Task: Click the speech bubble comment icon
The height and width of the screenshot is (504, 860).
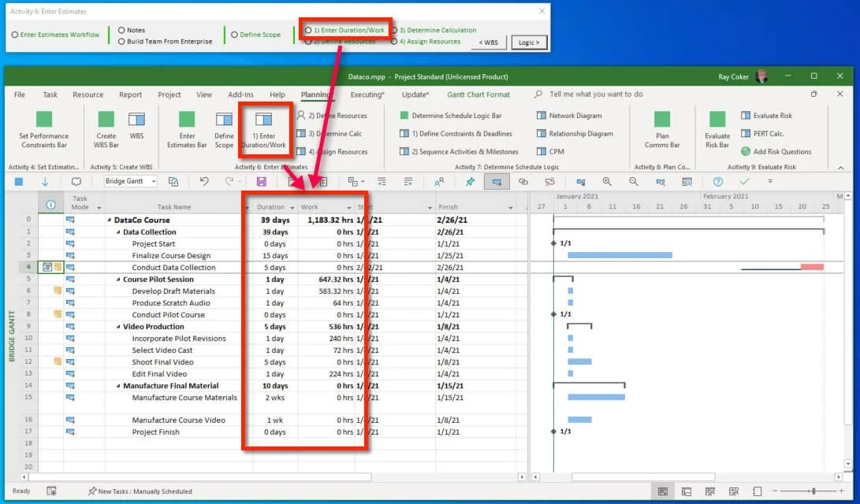Action: pos(76,181)
